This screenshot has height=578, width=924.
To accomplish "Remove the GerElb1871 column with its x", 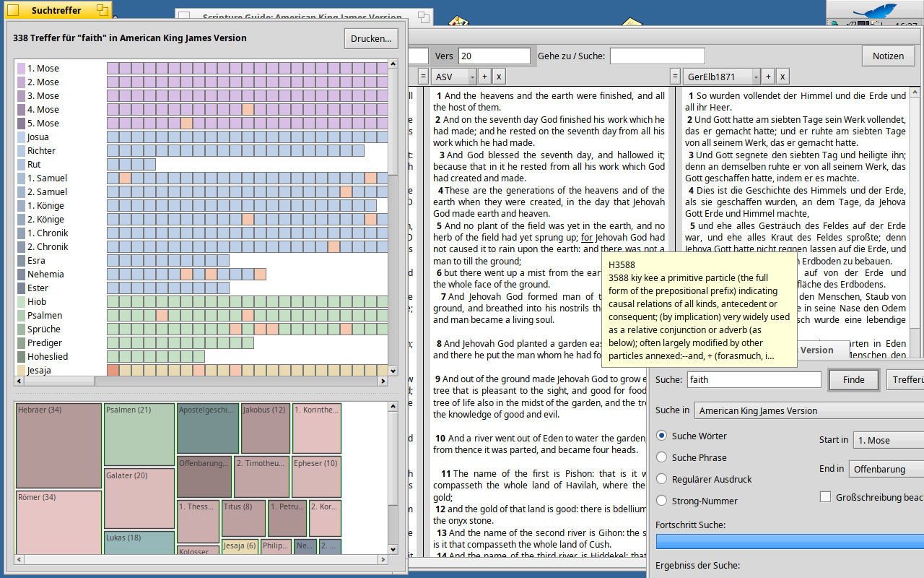I will [x=783, y=77].
